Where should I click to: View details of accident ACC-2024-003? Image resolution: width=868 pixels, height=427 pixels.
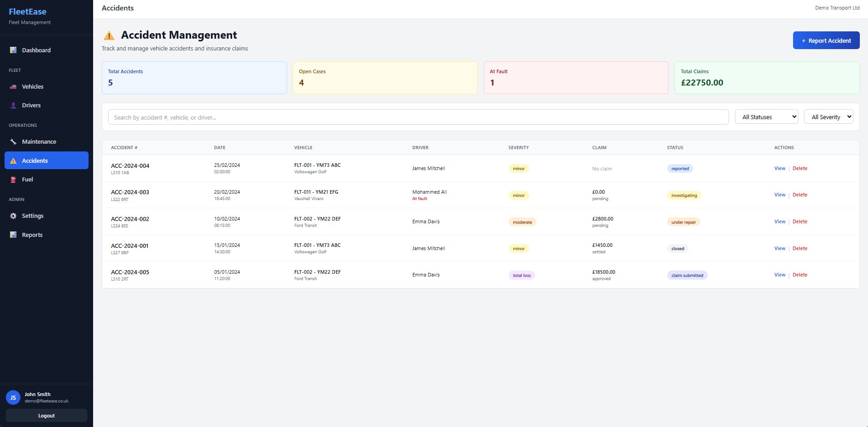pyautogui.click(x=779, y=195)
